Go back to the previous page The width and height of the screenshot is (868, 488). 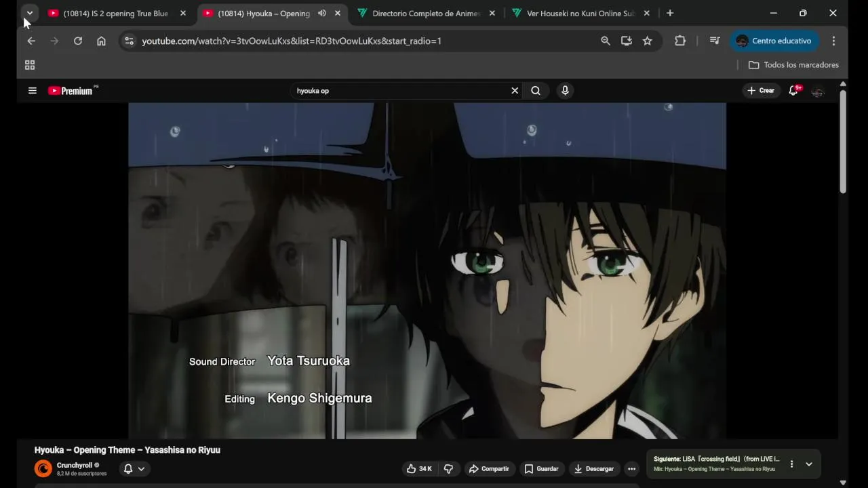tap(31, 41)
